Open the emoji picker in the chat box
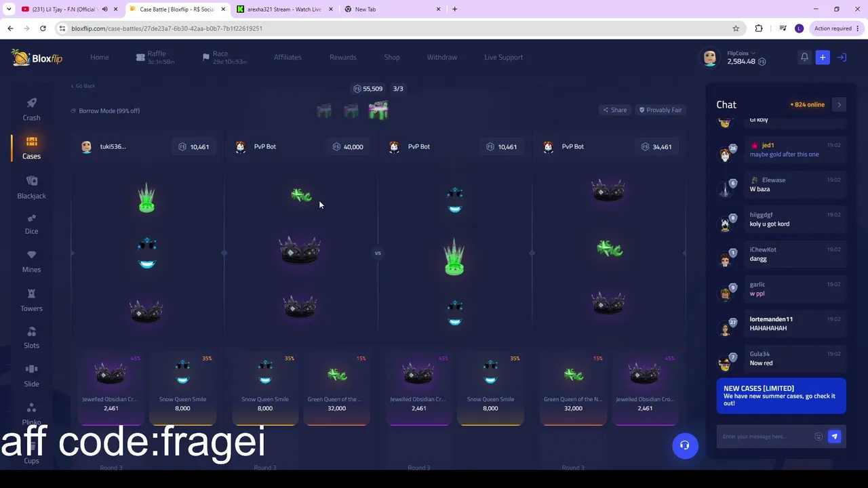 click(818, 436)
